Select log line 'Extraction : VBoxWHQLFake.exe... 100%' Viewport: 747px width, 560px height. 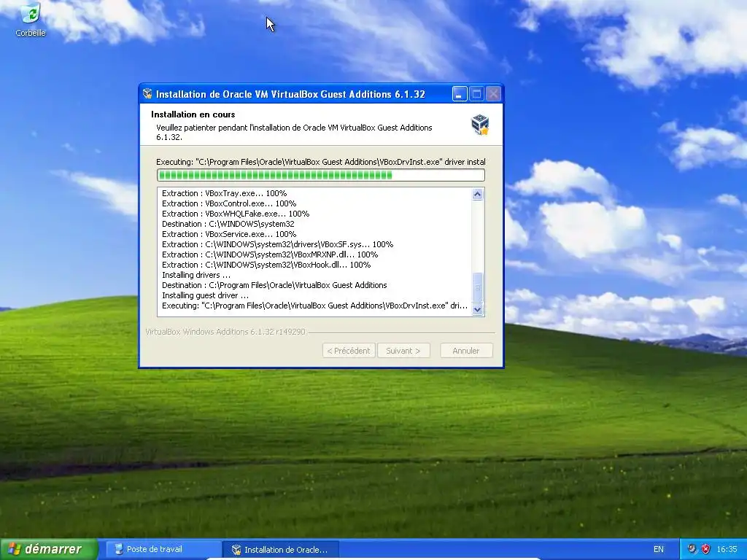236,214
